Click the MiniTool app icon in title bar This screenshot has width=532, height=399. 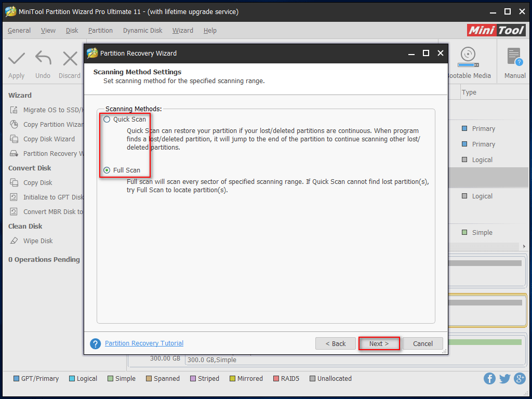pos(10,11)
